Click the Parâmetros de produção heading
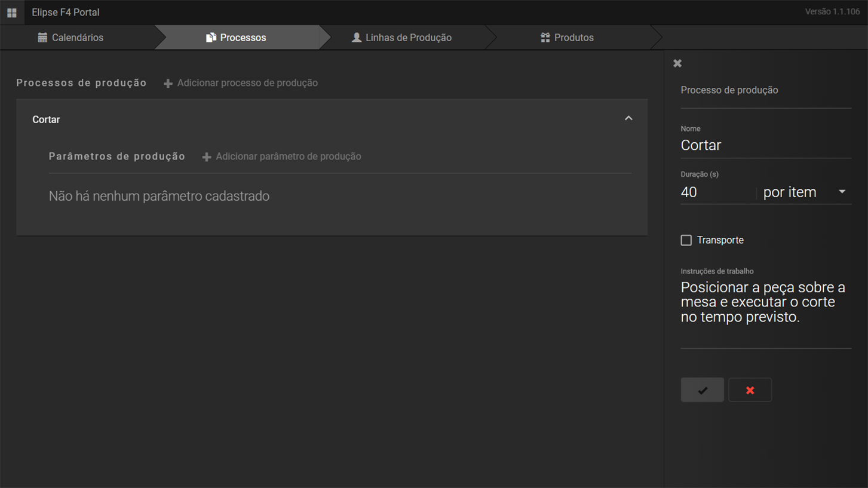The width and height of the screenshot is (868, 488). [x=117, y=156]
